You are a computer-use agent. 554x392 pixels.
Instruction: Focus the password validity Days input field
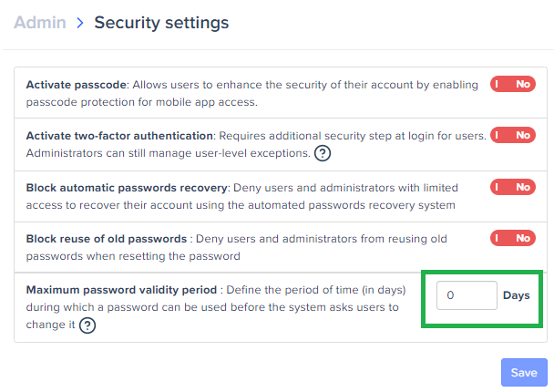pos(467,295)
